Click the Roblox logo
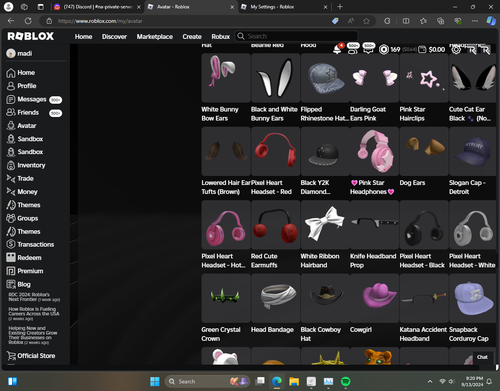The height and width of the screenshot is (391, 500). point(31,36)
